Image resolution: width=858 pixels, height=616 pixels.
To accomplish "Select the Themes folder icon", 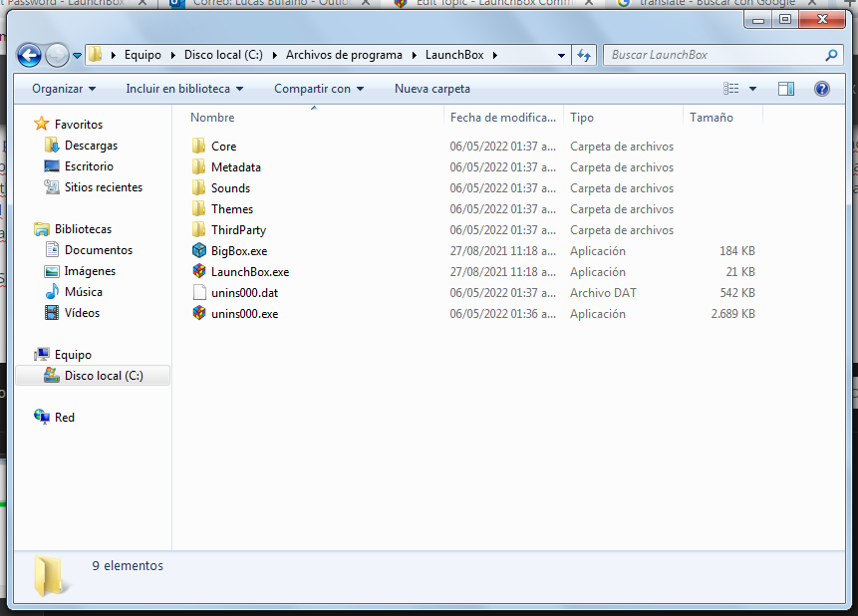I will (x=199, y=209).
